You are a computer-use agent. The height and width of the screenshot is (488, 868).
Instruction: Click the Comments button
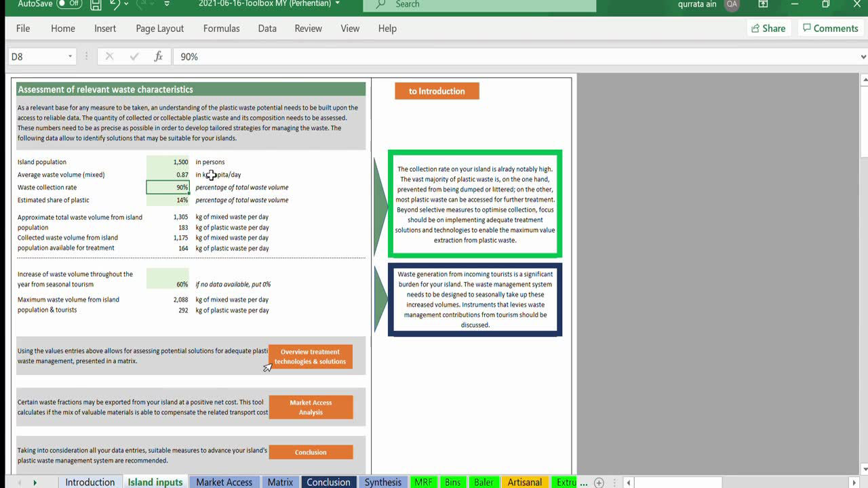[830, 28]
